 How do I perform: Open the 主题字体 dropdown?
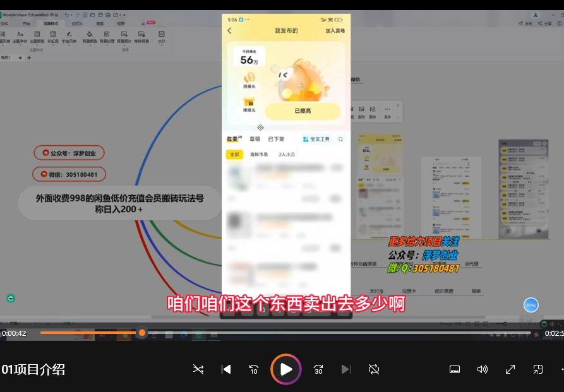coord(20,37)
